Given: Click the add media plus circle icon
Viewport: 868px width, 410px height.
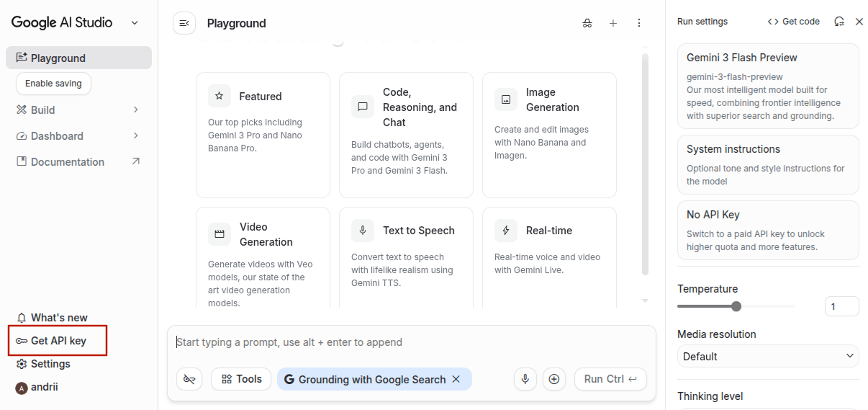Looking at the screenshot, I should pos(553,379).
